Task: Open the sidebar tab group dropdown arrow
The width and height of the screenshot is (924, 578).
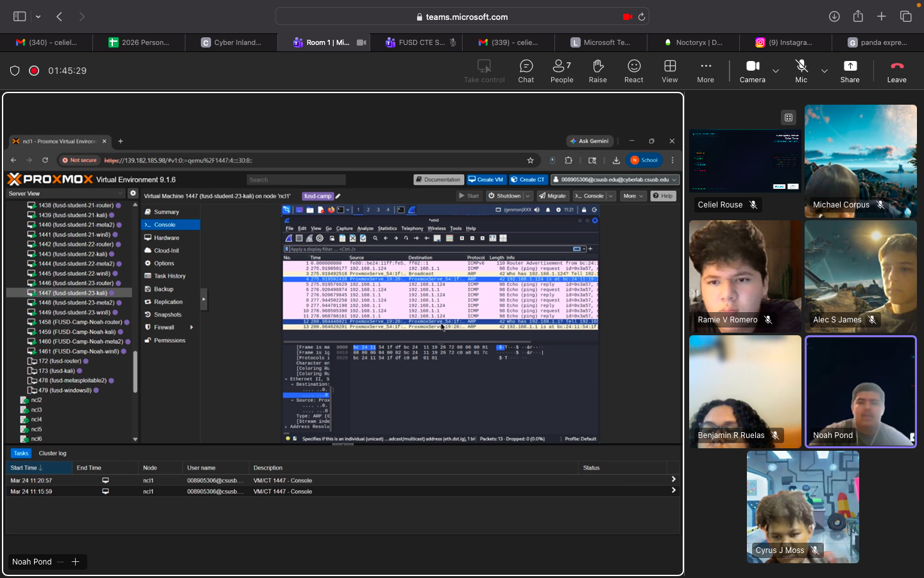Action: coord(38,17)
